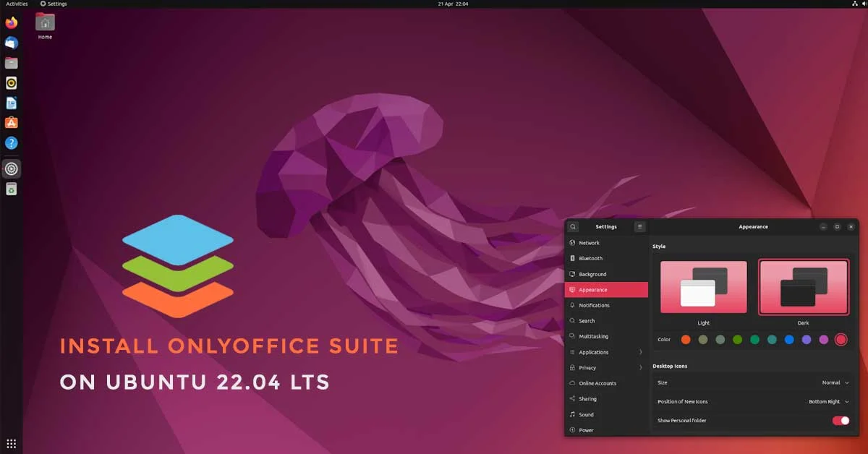Open the Home folder on the desktop

click(x=45, y=26)
